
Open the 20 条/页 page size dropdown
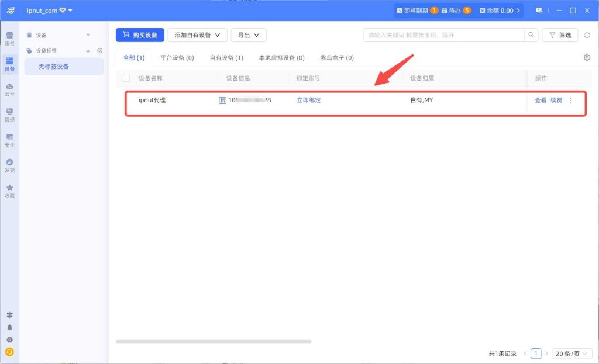573,353
